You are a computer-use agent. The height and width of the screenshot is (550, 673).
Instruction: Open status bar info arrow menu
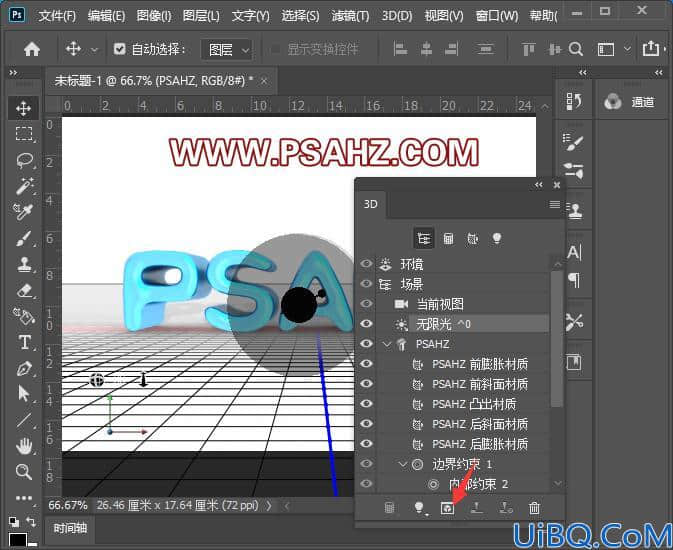click(269, 505)
